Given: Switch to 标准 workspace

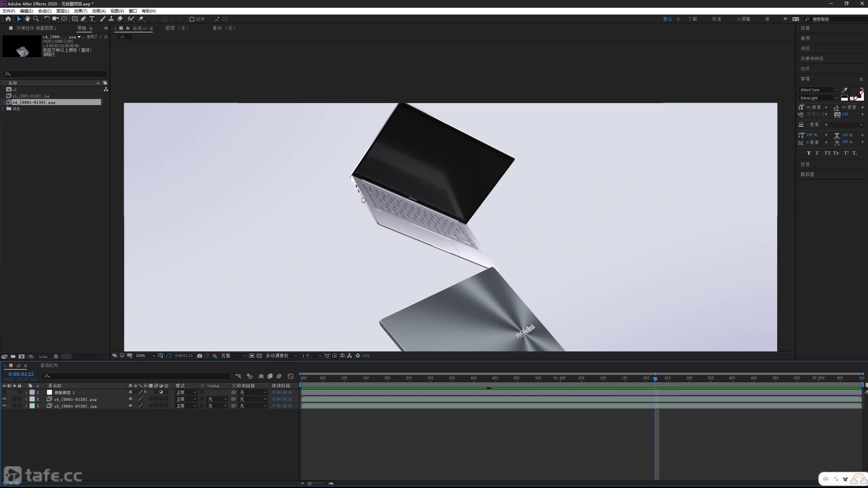Looking at the screenshot, I should (717, 19).
